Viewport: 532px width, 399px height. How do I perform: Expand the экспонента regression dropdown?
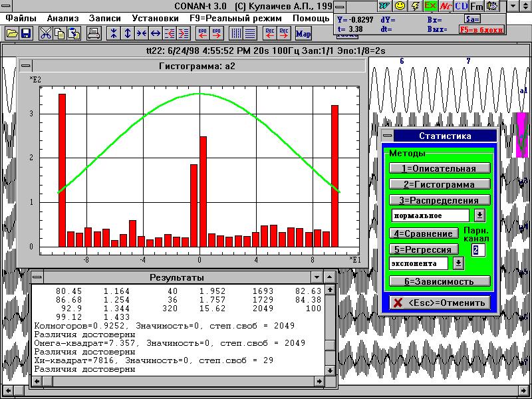[458, 263]
